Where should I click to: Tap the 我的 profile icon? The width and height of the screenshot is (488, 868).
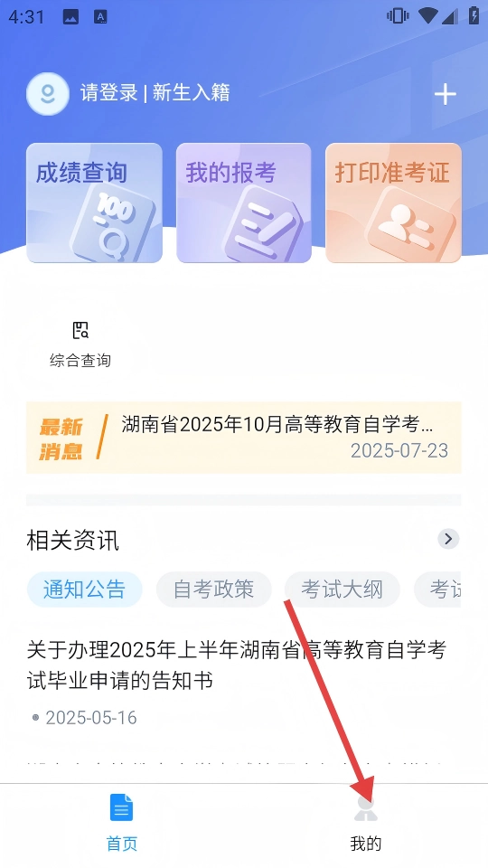pyautogui.click(x=366, y=808)
